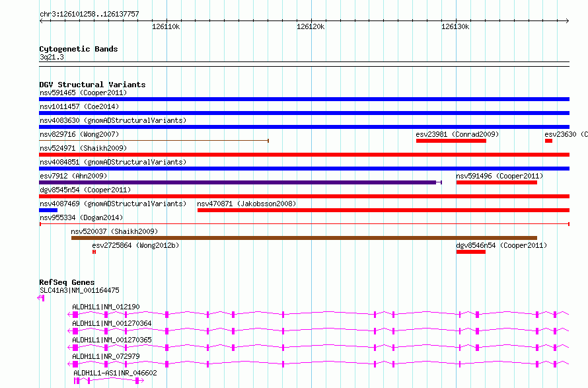Click the SLC41A3|NM_001164475 gene label

tap(79, 290)
